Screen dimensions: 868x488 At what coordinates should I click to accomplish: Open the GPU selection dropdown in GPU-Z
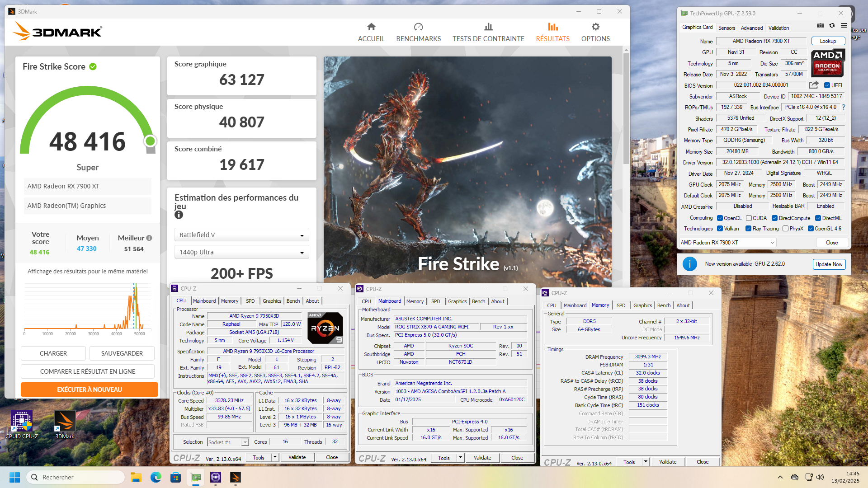pos(727,243)
